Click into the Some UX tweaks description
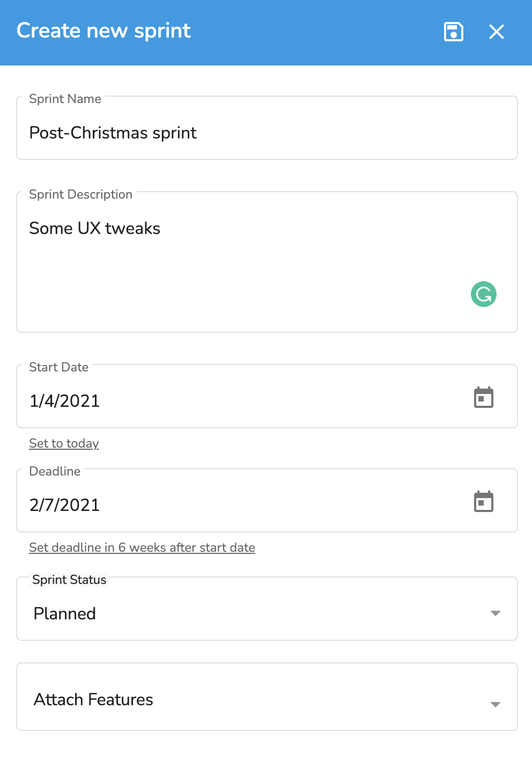 [x=267, y=262]
